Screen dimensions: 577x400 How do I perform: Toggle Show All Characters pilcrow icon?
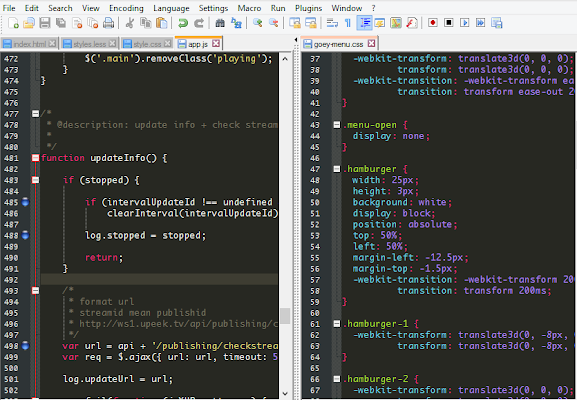tap(348, 23)
